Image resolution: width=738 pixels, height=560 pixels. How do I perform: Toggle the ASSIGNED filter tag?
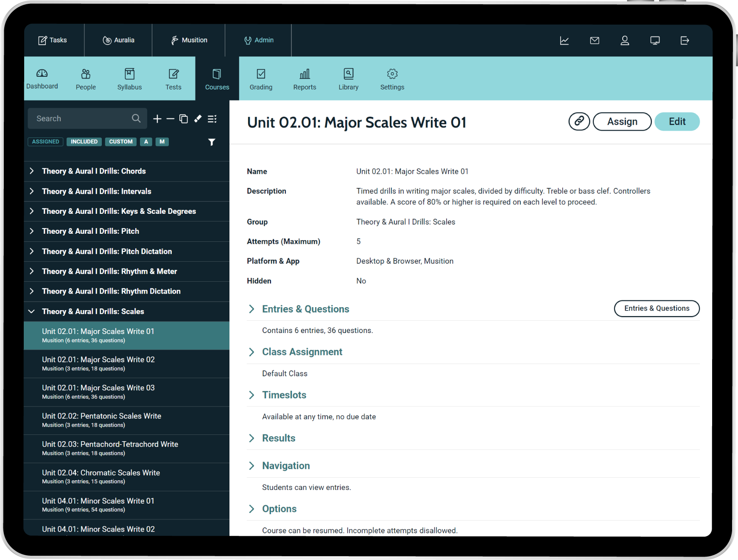pyautogui.click(x=45, y=142)
